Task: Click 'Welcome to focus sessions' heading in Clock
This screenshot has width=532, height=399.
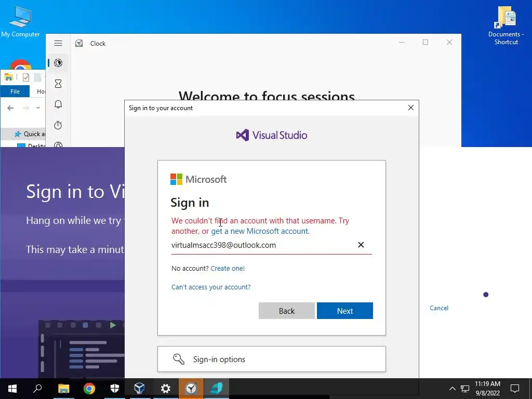Action: point(267,96)
